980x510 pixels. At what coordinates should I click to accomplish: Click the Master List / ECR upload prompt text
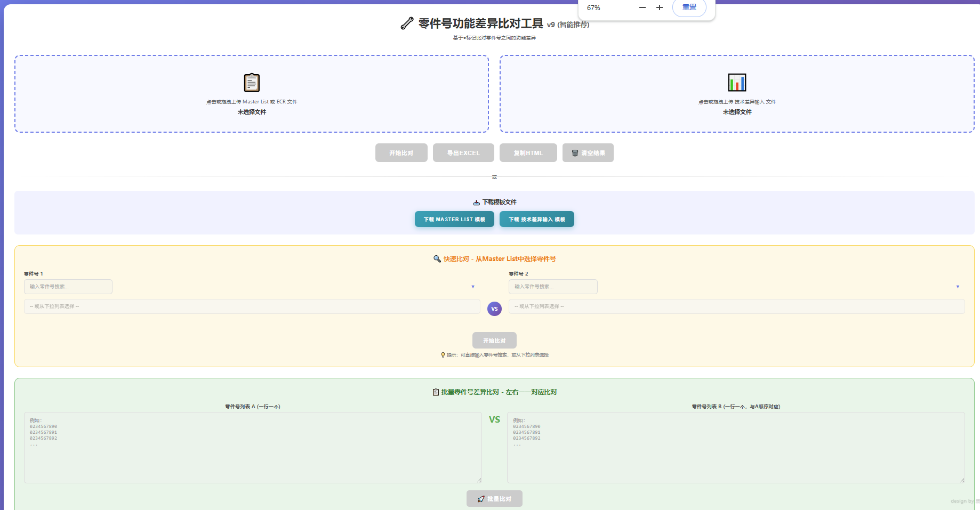coord(252,102)
